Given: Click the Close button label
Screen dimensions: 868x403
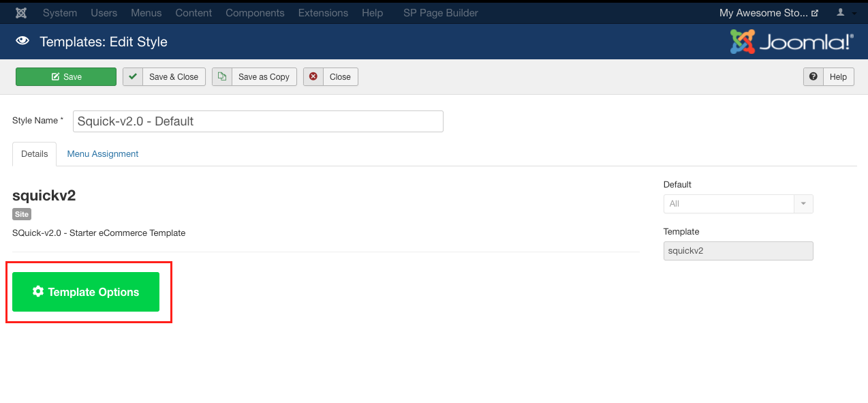Looking at the screenshot, I should tap(340, 77).
